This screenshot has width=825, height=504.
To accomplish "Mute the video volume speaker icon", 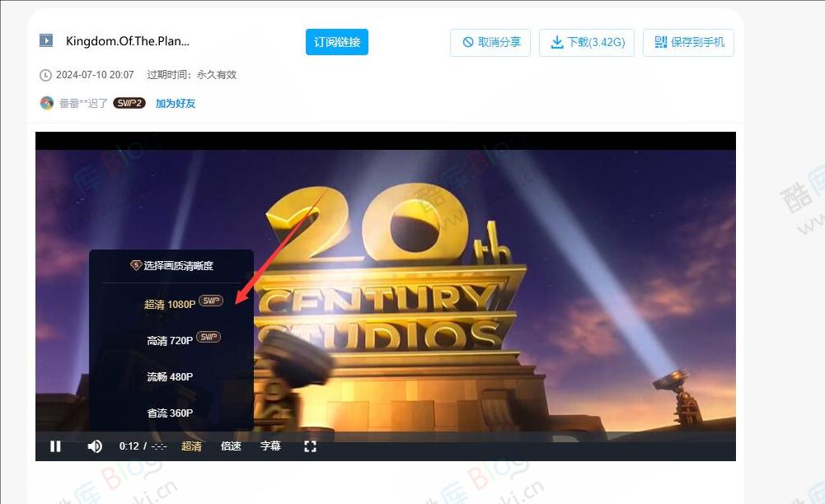I will [95, 446].
